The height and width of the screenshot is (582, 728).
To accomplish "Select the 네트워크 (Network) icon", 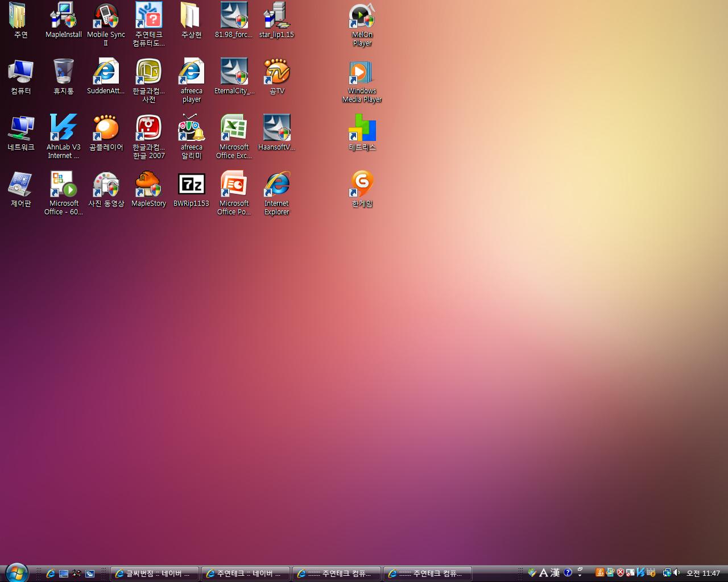I will (20, 133).
